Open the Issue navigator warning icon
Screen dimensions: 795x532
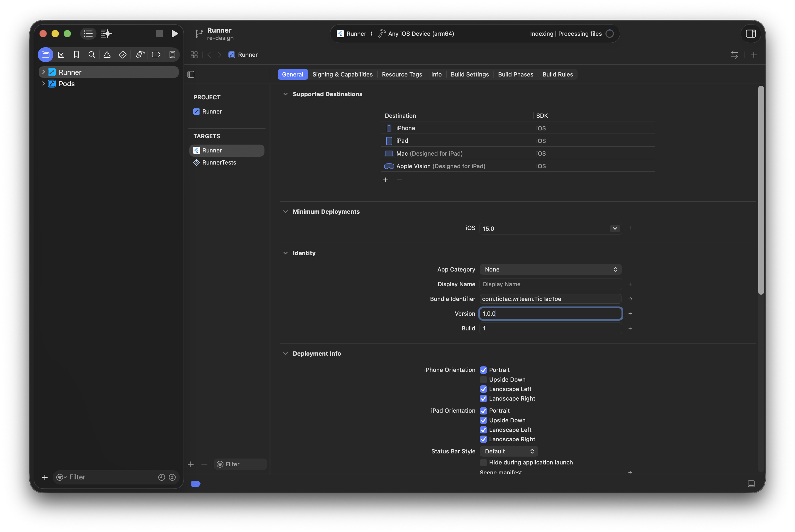[x=107, y=55]
